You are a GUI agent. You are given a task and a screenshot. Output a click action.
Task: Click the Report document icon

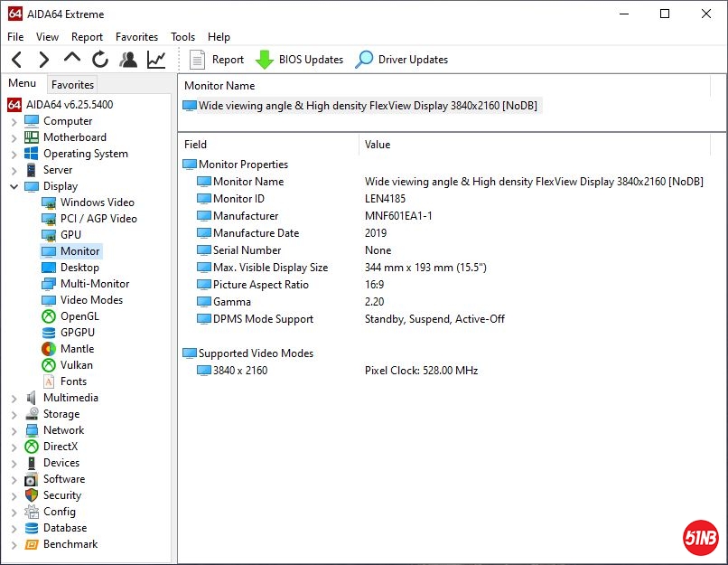[197, 60]
